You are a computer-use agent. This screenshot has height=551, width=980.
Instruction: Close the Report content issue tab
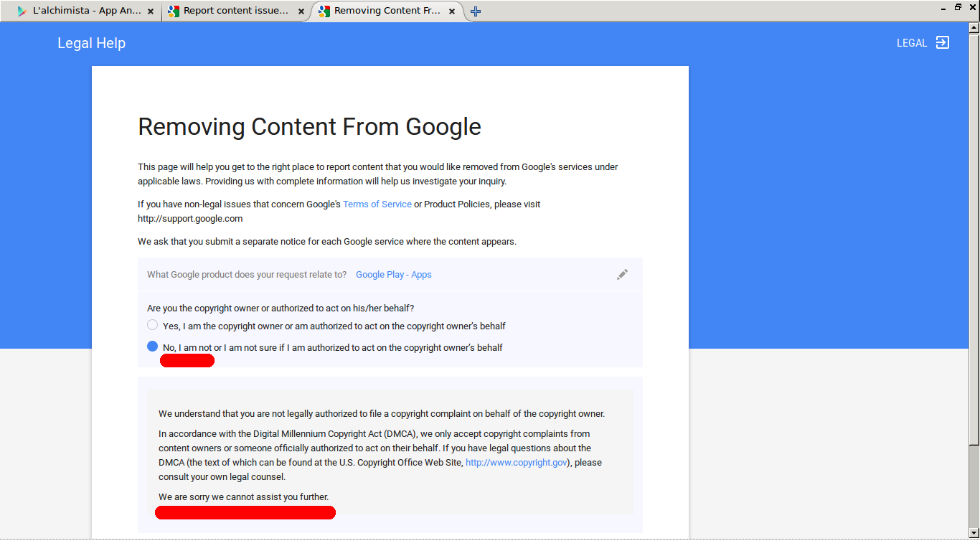click(x=301, y=11)
